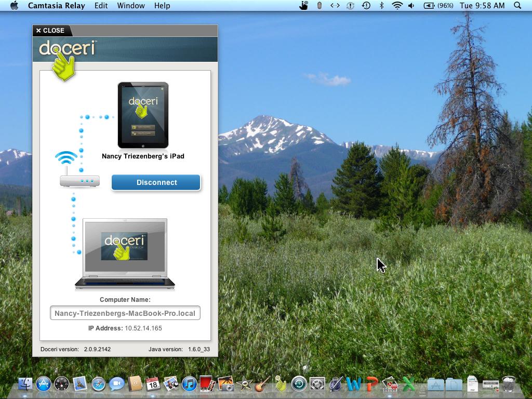Screen dimensions: 532x399
Task: Open the Window menu
Action: 130,5
